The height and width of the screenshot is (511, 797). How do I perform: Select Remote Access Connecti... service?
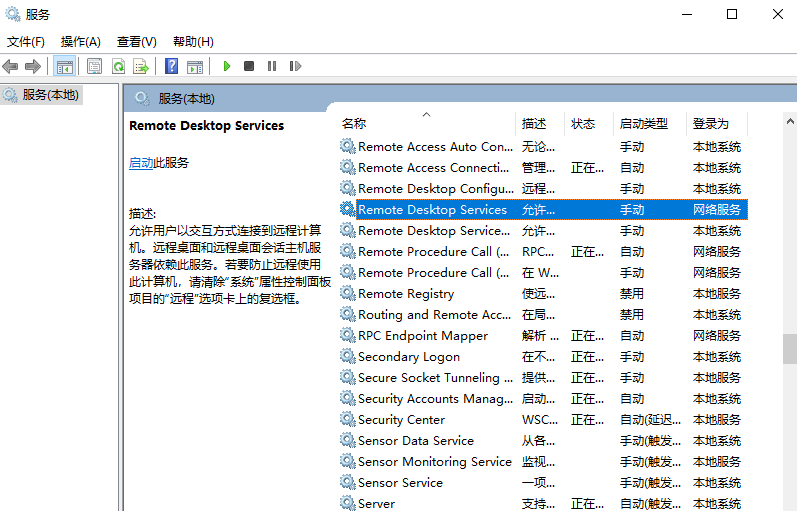[543, 167]
